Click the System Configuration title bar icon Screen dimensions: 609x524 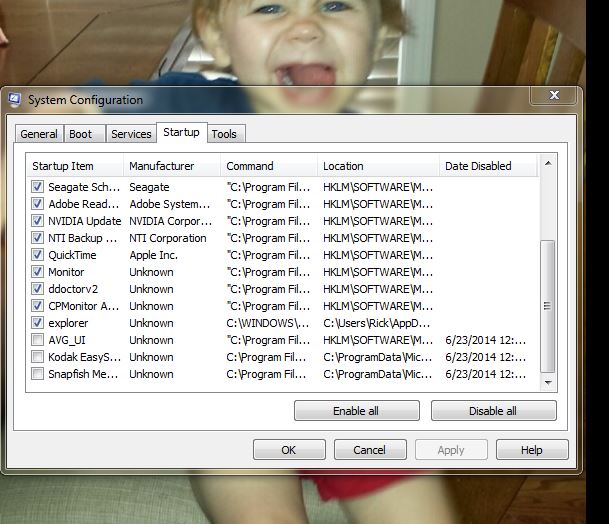(14, 100)
